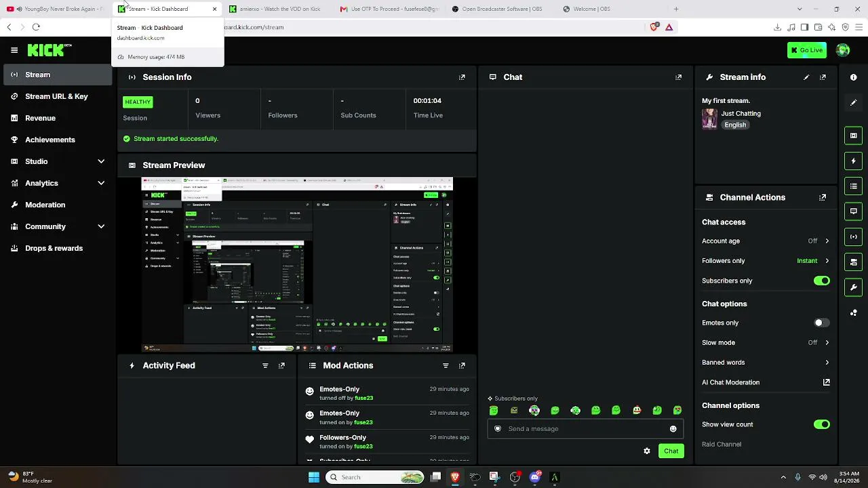Image resolution: width=868 pixels, height=488 pixels.
Task: Click the Go Live button
Action: click(x=807, y=50)
